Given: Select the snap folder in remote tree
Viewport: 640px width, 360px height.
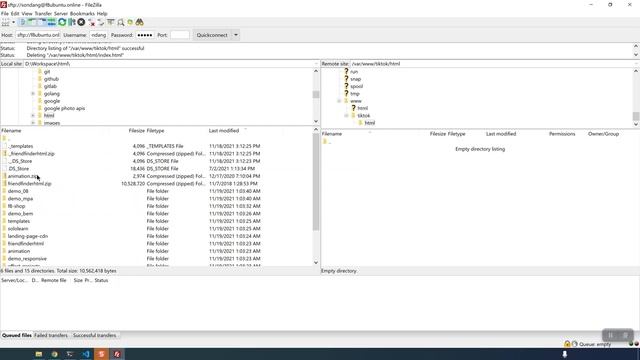Looking at the screenshot, I should pos(356,79).
